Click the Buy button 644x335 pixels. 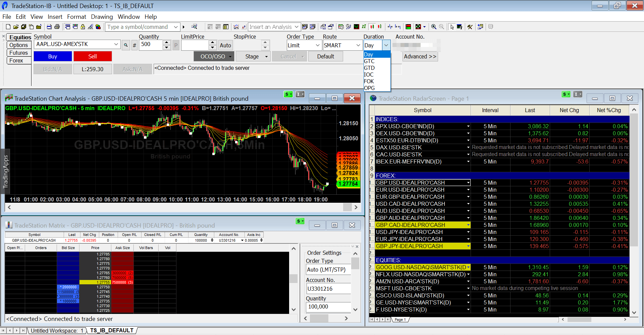tap(52, 56)
